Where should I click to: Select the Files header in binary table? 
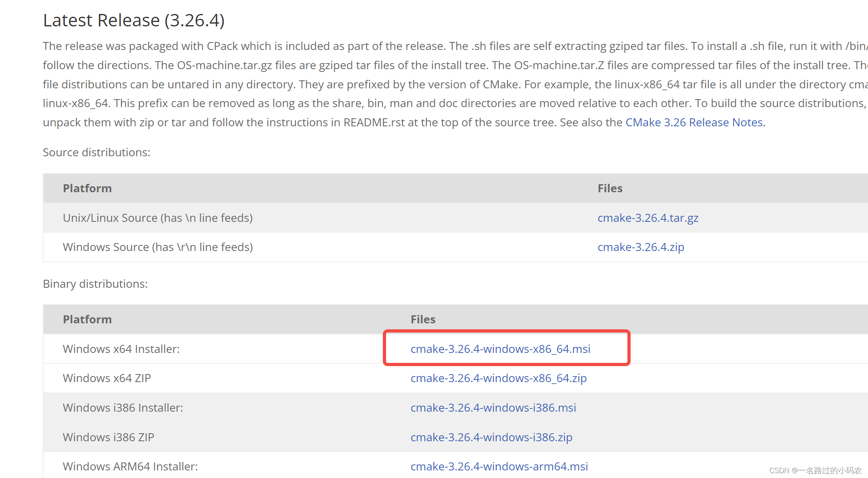click(423, 319)
